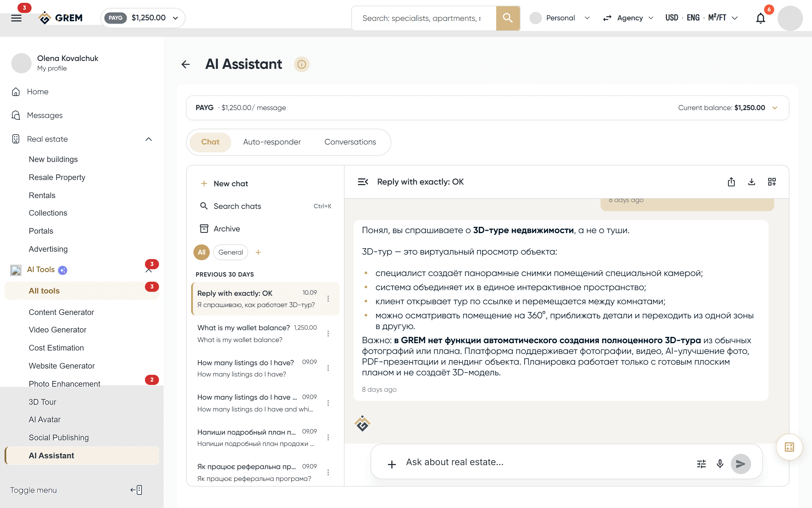Go to 3D Tour tool
The width and height of the screenshot is (812, 508).
tap(42, 402)
